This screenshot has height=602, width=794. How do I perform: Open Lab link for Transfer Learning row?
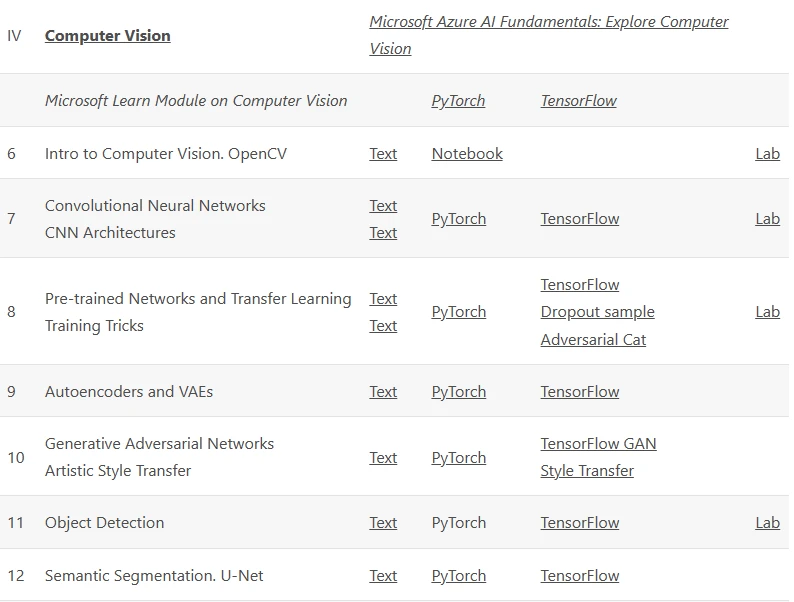tap(767, 312)
